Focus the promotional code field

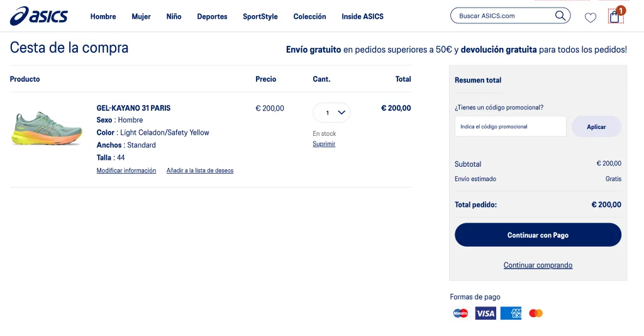point(510,126)
